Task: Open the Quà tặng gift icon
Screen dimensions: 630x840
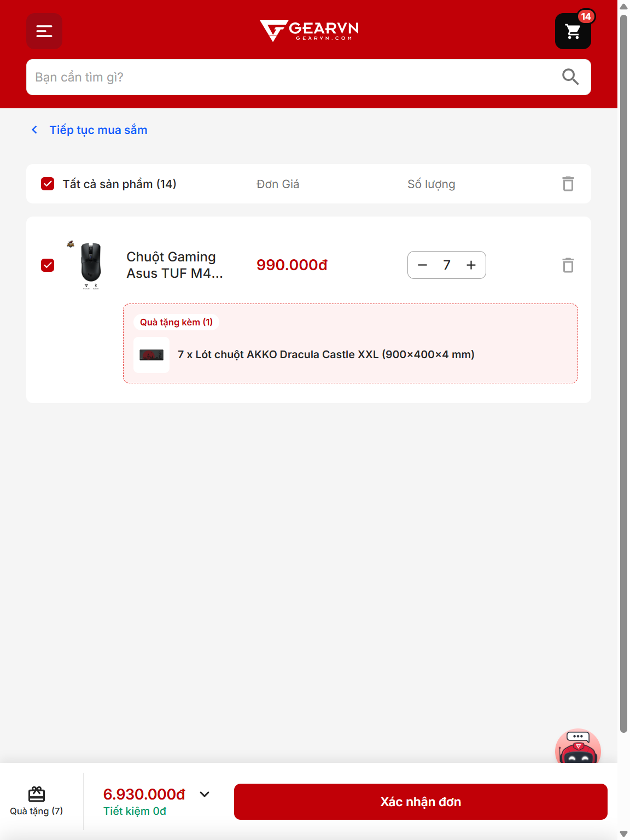Action: pos(37,801)
